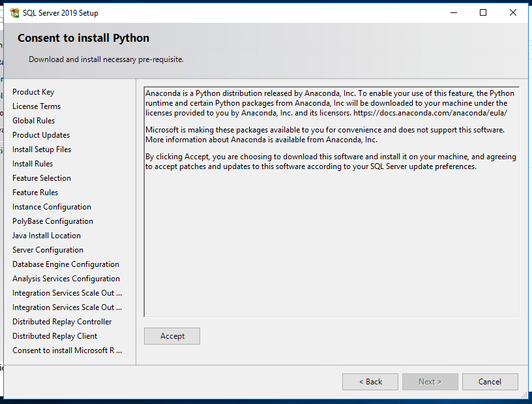Viewport: 532px width, 404px height.
Task: Select Database Engine Configuration step
Action: [66, 264]
